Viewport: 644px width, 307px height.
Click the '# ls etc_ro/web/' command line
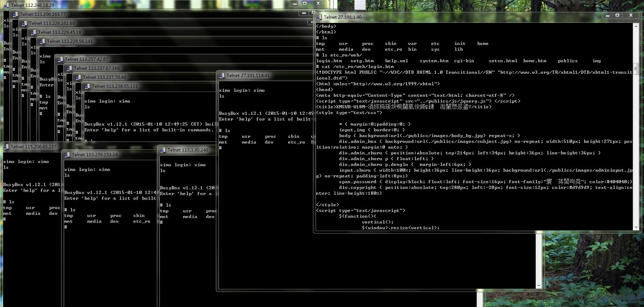[x=339, y=55]
